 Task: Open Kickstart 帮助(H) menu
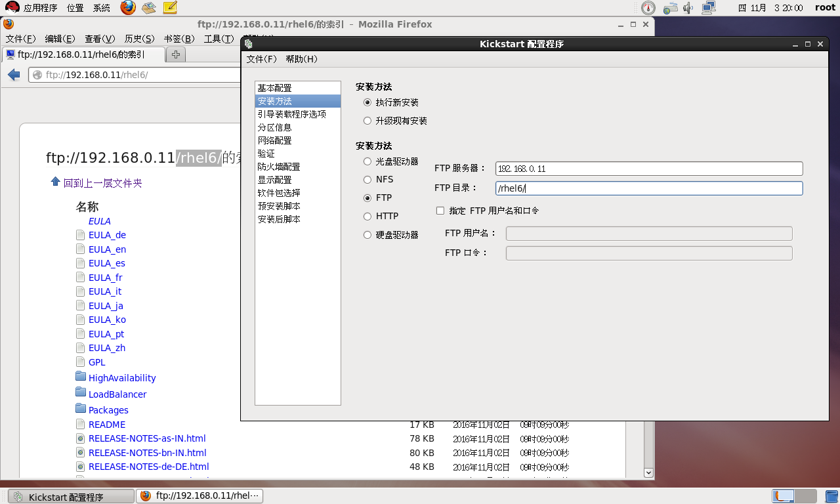click(x=301, y=59)
